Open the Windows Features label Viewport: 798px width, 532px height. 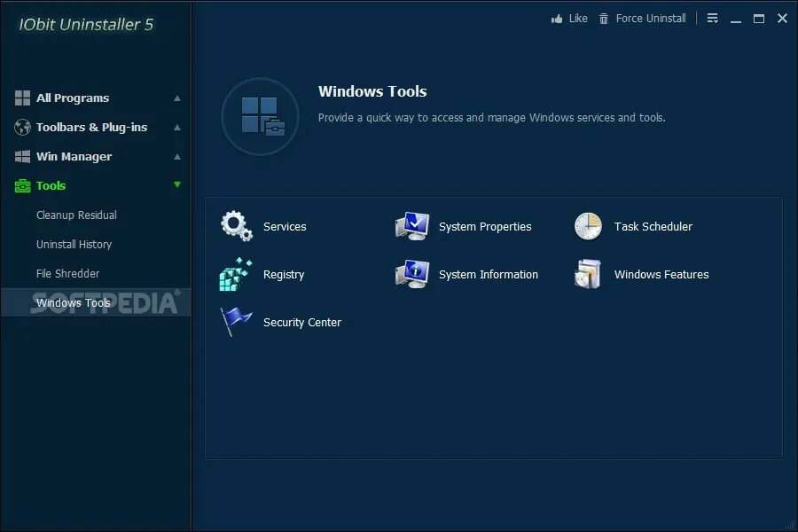coord(661,274)
